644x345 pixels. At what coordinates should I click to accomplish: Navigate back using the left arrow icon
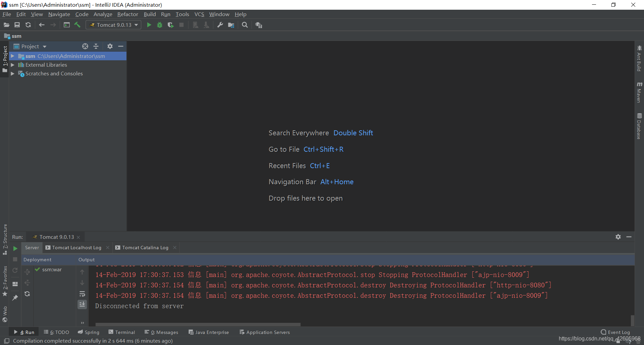[x=42, y=25]
